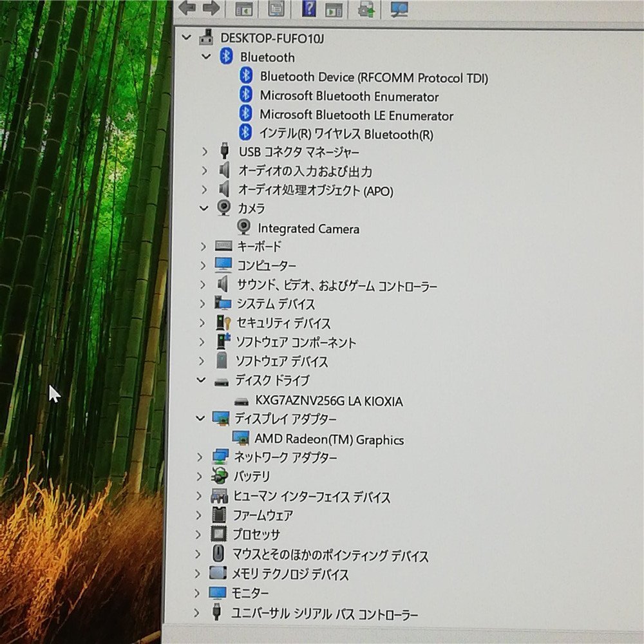Select インテル(R) ワイヤレス Bluetooth(R)
Screen dimensions: 644x644
tap(346, 134)
